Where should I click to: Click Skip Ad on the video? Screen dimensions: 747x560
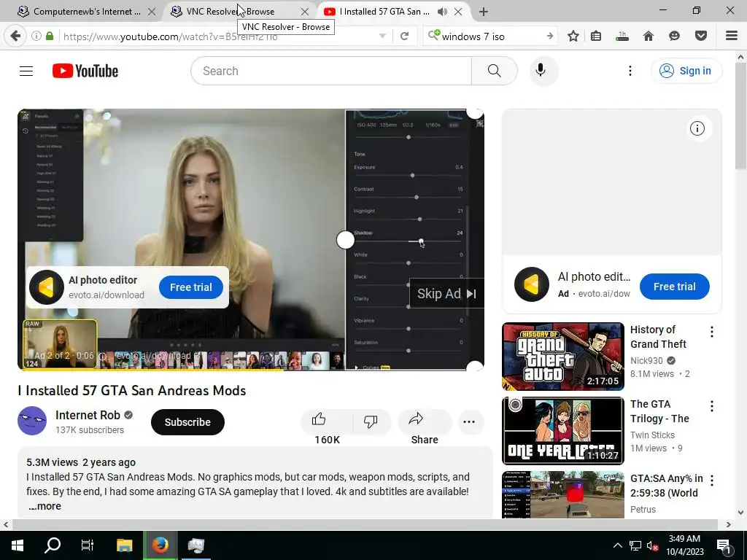(x=446, y=294)
